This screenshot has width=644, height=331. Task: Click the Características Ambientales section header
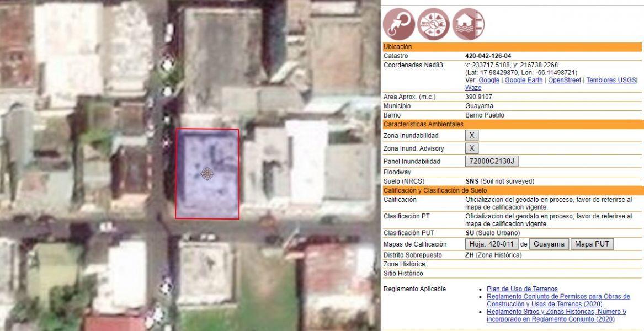[512, 124]
